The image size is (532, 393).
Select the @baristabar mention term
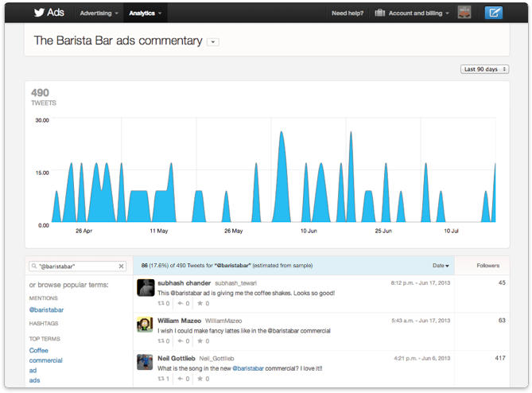(47, 309)
